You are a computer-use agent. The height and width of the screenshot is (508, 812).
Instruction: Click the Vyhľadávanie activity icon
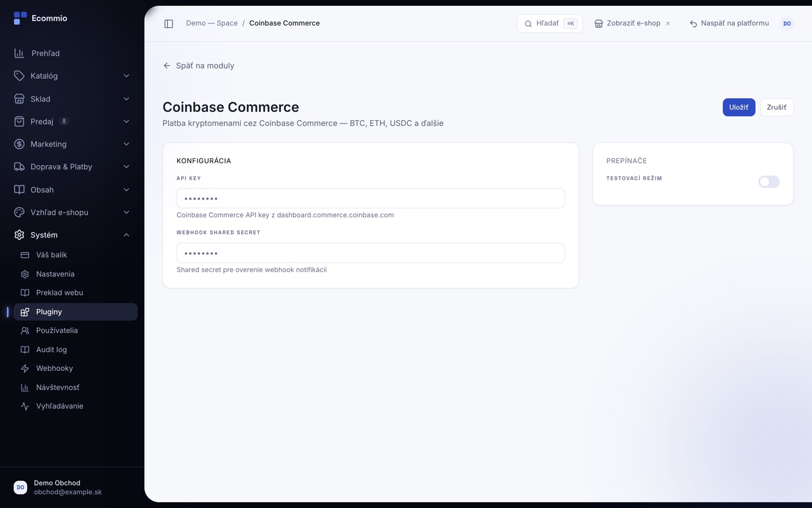tap(25, 406)
